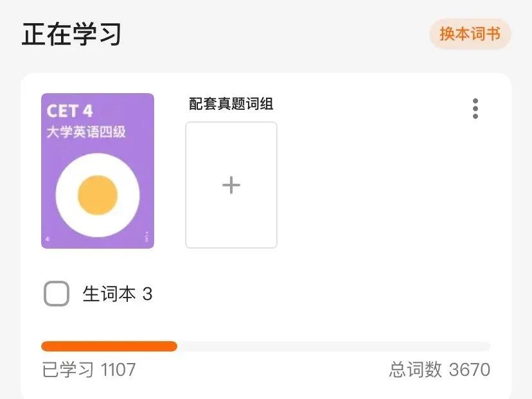Viewport: 532px width, 399px height.
Task: Open 生词本 word list with 3 entries
Action: [116, 293]
